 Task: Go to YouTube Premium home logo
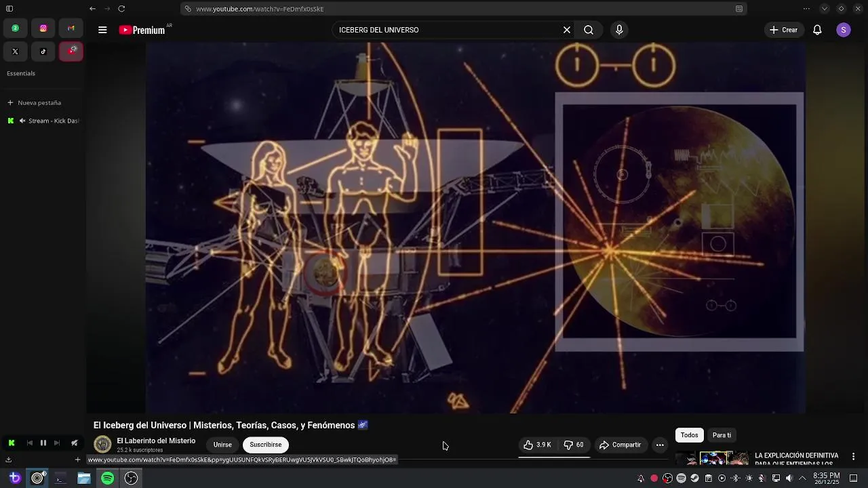[x=142, y=30]
